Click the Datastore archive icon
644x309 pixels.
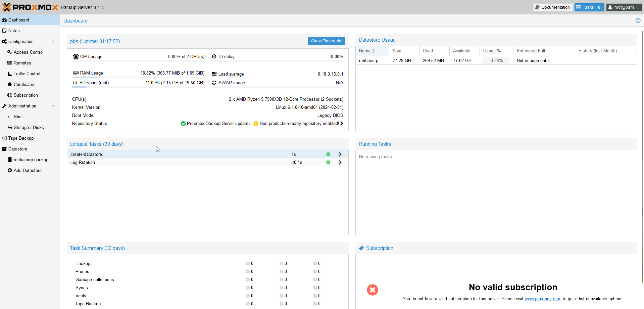[4, 149]
